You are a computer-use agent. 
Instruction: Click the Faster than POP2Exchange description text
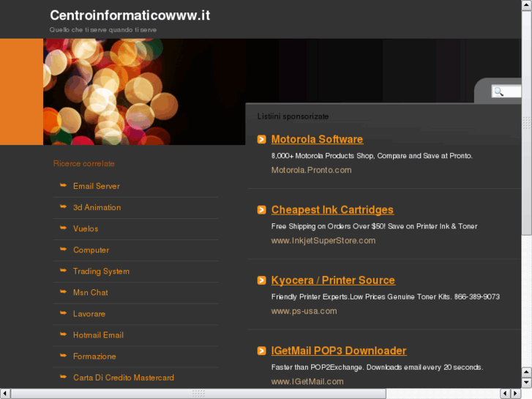tap(377, 368)
